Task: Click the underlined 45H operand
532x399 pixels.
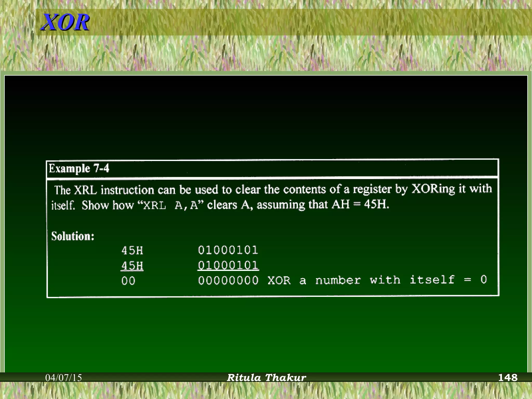Action: (x=132, y=266)
